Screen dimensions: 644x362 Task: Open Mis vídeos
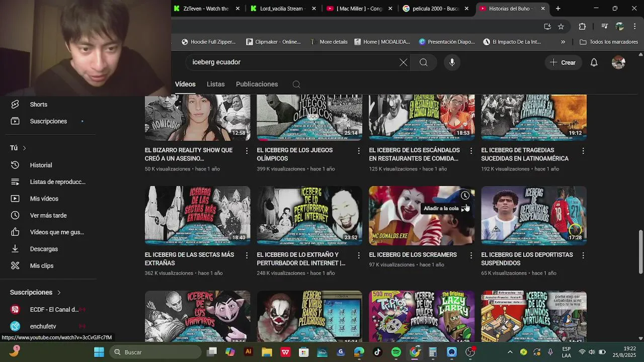(x=44, y=199)
